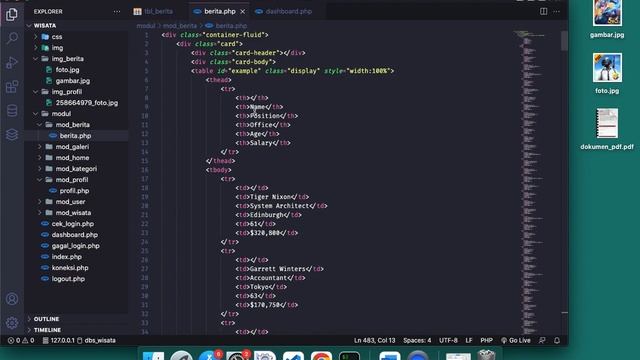
Task: Click the feedback icon in status bar
Action: click(542, 340)
